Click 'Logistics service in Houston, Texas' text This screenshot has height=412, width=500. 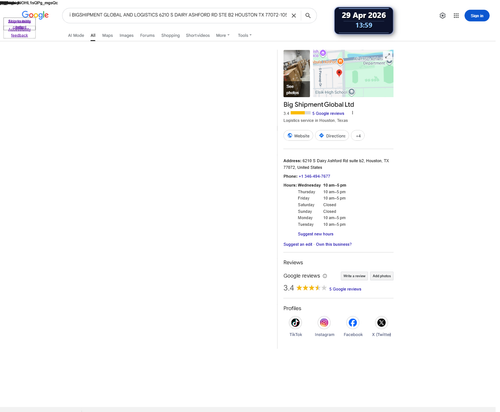[x=315, y=120]
